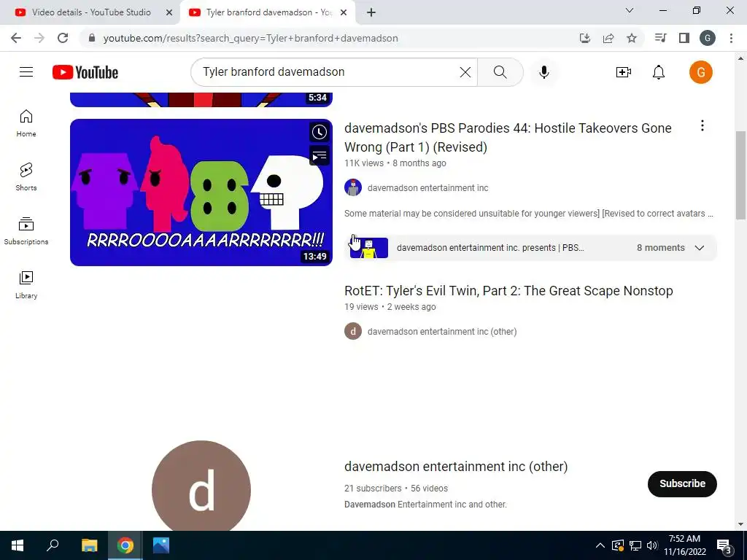
Task: Click the video description snippet text
Action: pos(528,214)
